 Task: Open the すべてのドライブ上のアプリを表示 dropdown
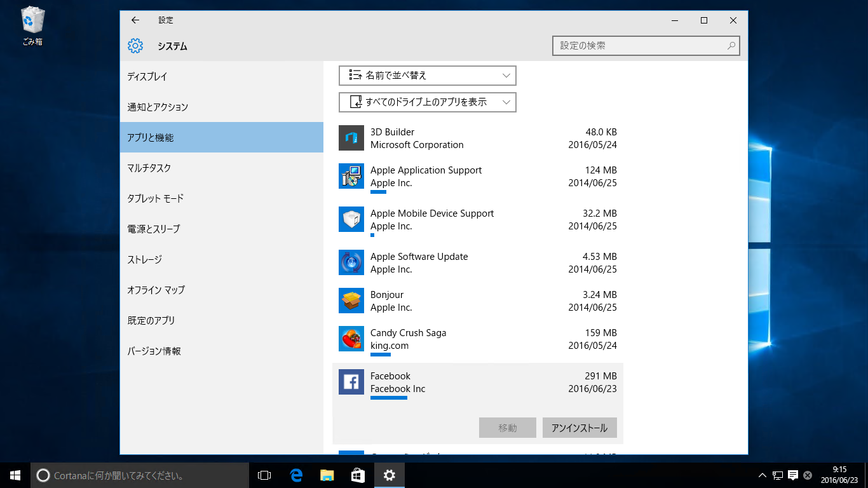tap(428, 102)
